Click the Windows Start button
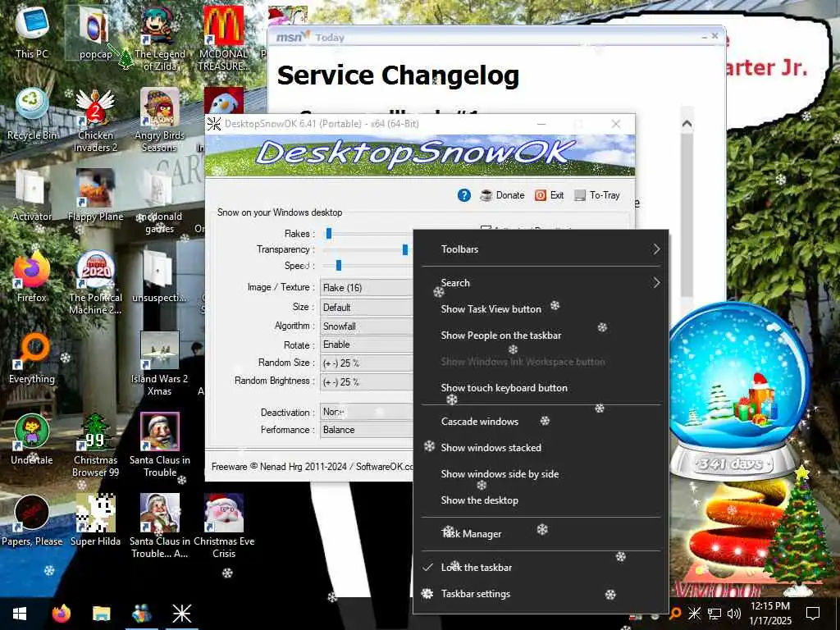The height and width of the screenshot is (630, 840). [x=20, y=614]
